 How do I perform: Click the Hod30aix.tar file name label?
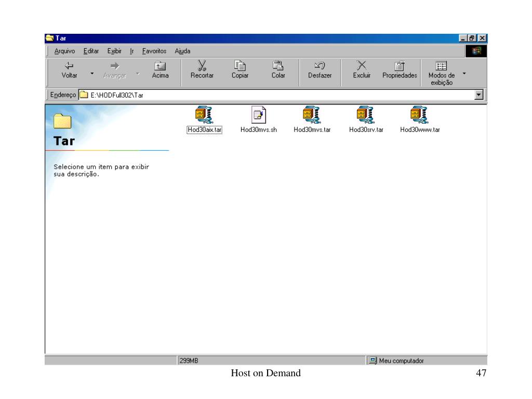[205, 129]
